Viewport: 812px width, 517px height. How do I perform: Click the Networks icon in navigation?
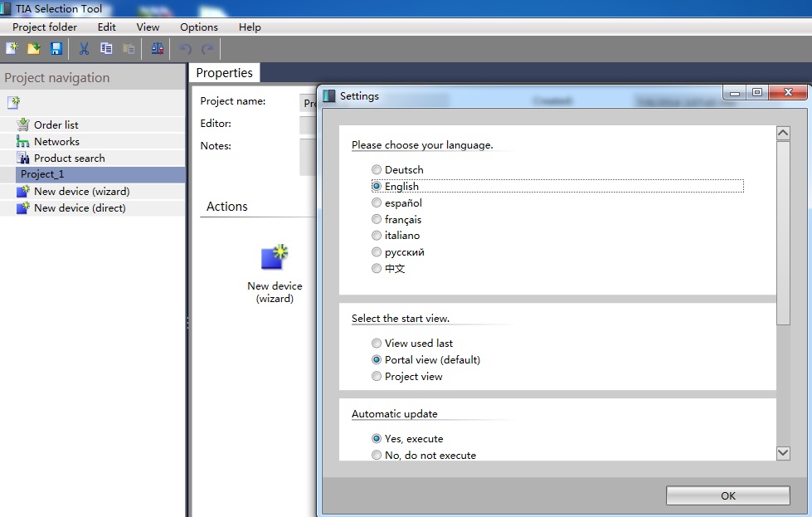click(22, 141)
